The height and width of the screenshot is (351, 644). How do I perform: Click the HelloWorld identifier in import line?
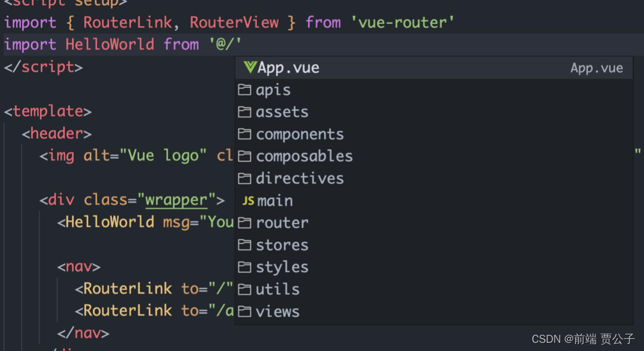pyautogui.click(x=110, y=44)
